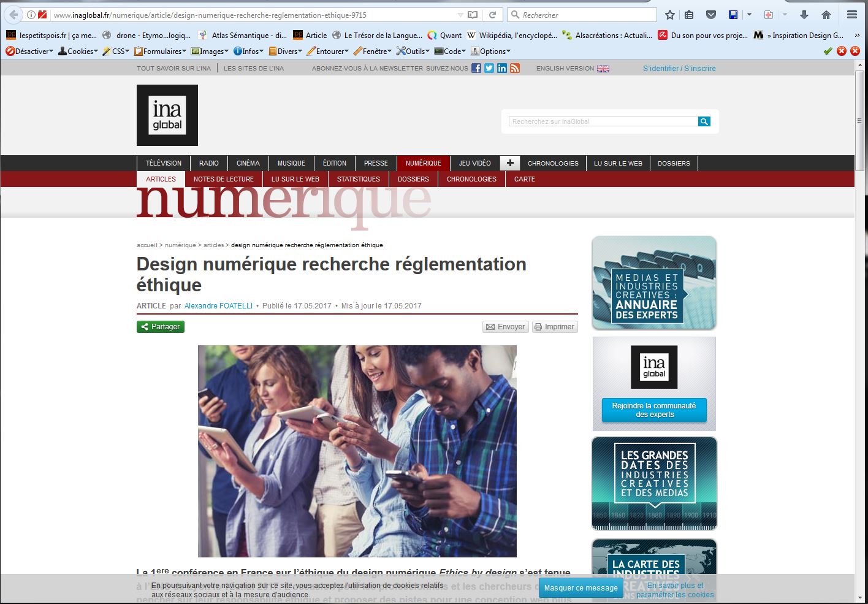The image size is (868, 604).
Task: Focus the browser Rechercher search box
Action: [x=582, y=15]
